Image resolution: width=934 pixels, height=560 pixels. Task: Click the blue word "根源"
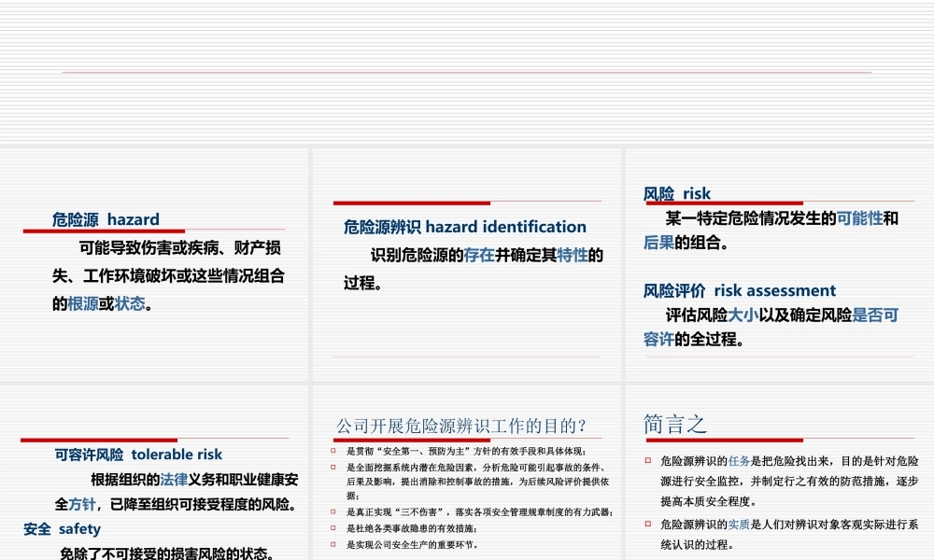click(x=83, y=304)
